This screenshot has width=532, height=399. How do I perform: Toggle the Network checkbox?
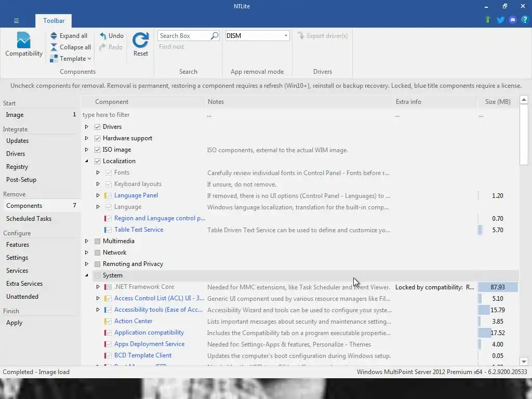(x=97, y=253)
